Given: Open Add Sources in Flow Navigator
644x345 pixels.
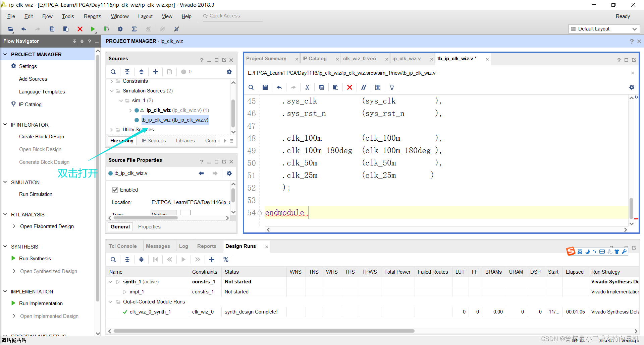Looking at the screenshot, I should coord(33,79).
